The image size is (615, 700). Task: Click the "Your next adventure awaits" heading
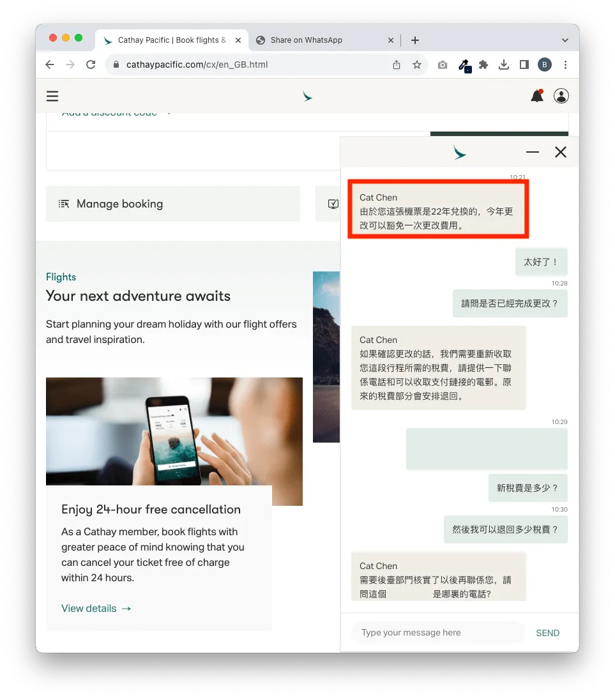pyautogui.click(x=139, y=296)
